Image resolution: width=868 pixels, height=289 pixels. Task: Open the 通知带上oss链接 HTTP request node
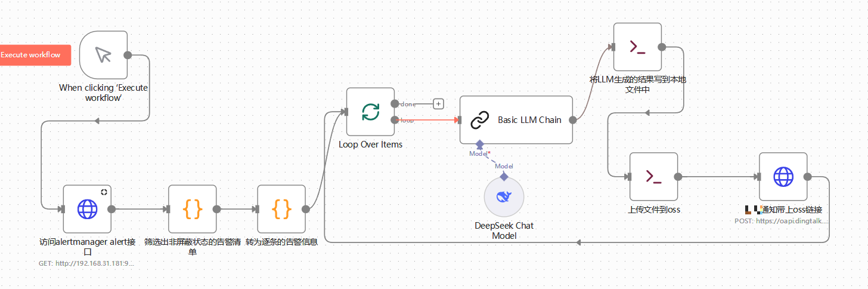click(x=783, y=177)
